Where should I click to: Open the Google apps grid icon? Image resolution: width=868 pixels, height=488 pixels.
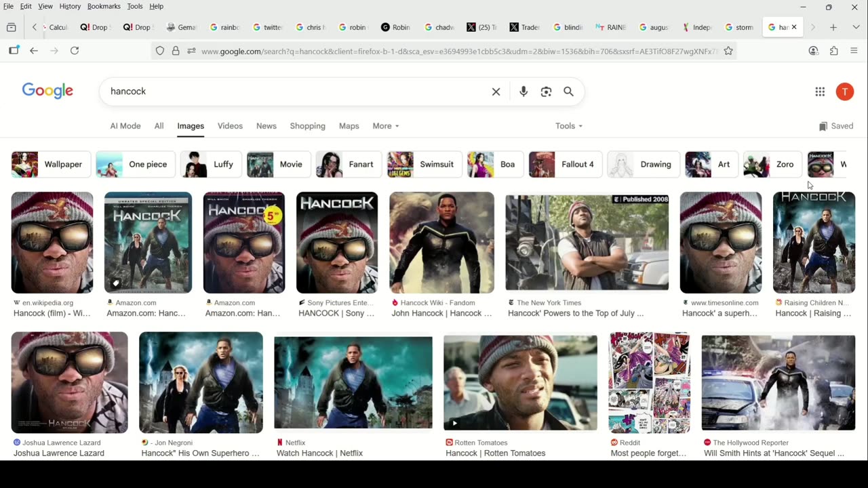820,91
